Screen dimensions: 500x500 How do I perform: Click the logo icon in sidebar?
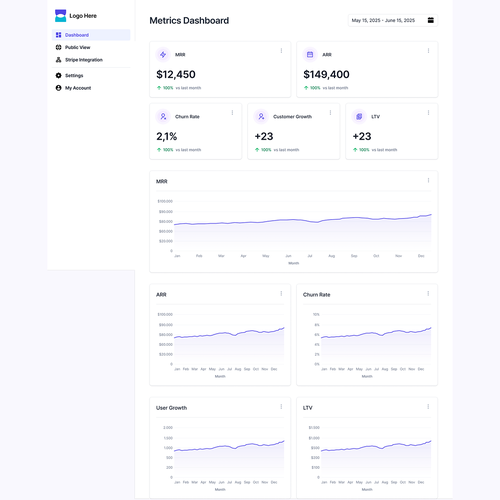tap(60, 16)
